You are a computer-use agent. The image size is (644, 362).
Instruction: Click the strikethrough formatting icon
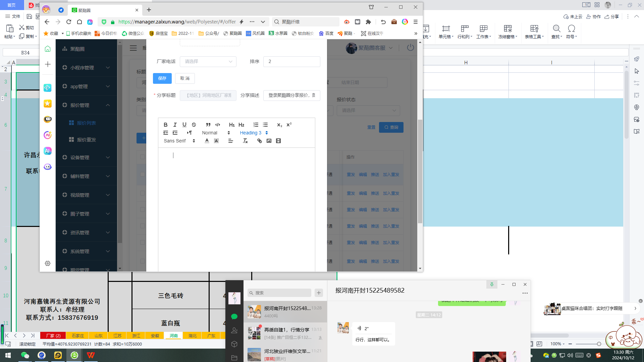[194, 125]
